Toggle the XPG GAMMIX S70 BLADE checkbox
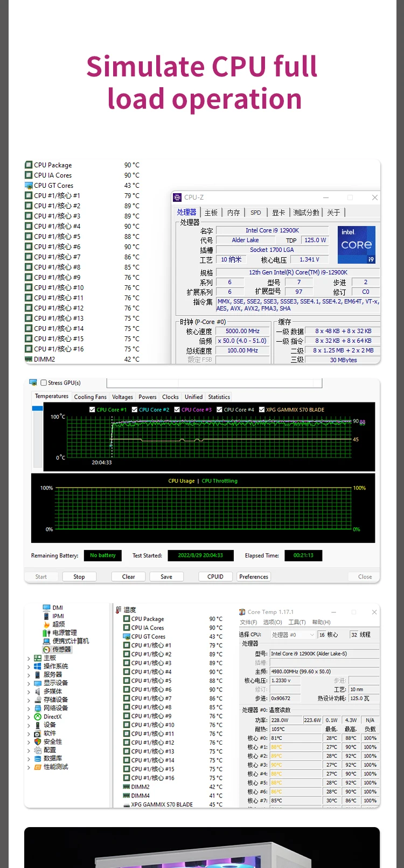 [x=262, y=410]
